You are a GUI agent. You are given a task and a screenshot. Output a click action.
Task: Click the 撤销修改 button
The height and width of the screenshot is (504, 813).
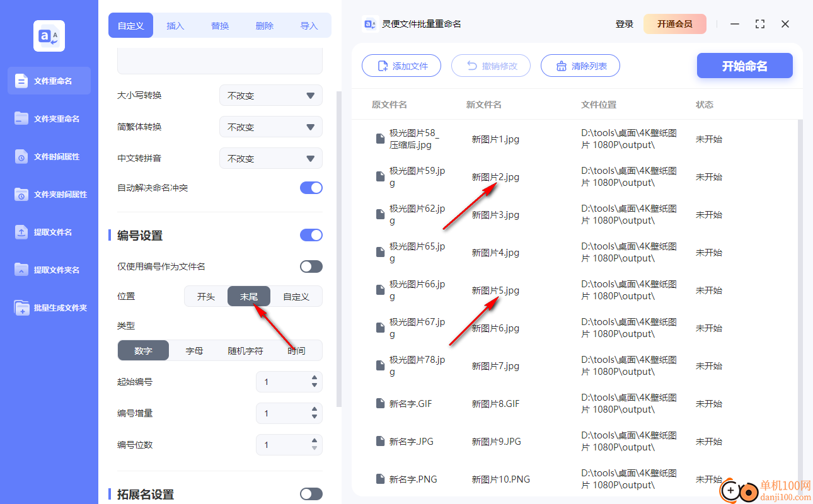click(x=491, y=66)
